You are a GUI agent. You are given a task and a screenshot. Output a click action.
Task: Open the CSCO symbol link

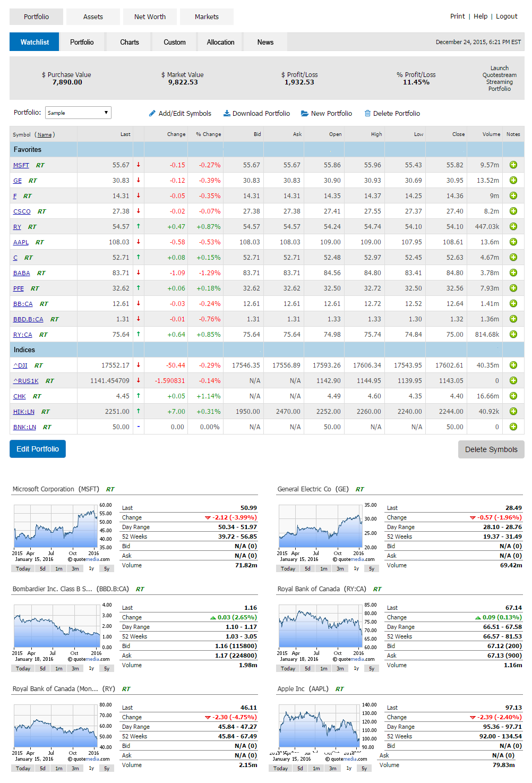[22, 211]
